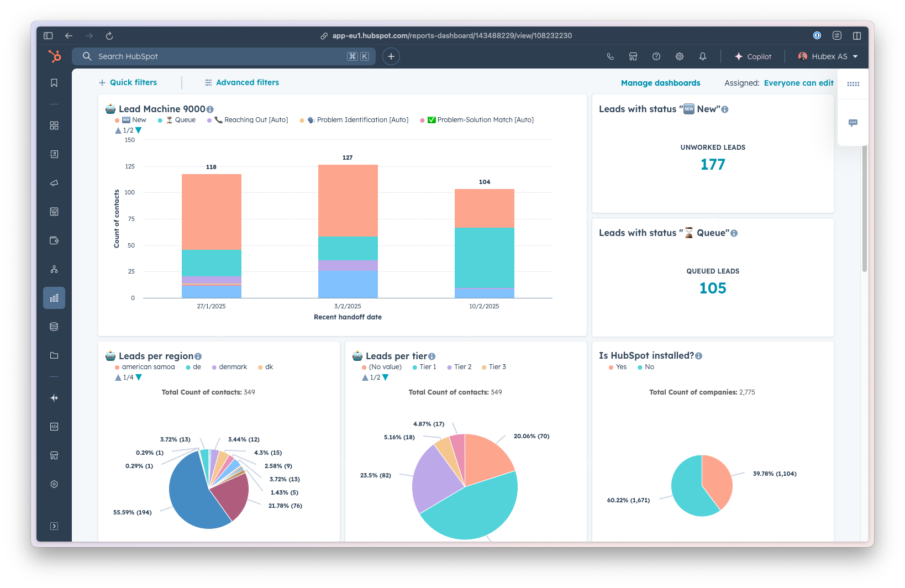Toggle denmark legend item

(229, 367)
